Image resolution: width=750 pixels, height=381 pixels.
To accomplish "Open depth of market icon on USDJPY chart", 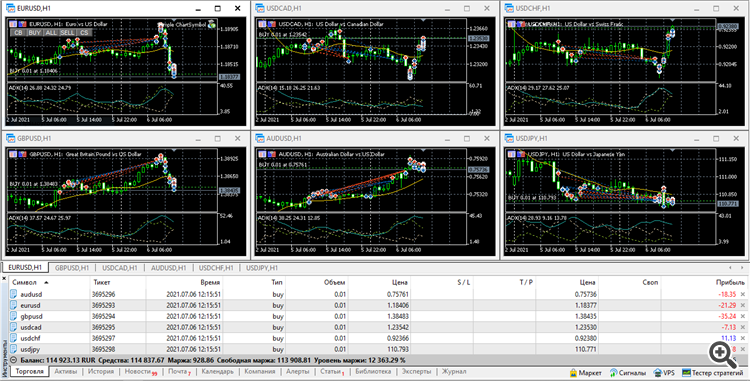I will pos(512,154).
